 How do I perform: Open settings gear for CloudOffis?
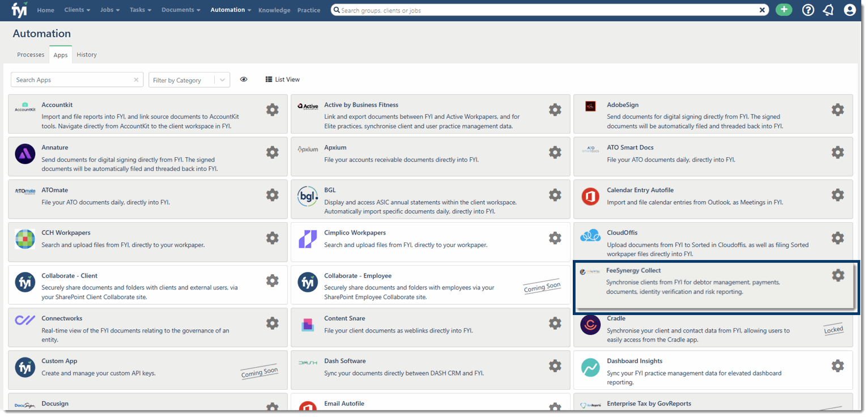tap(838, 238)
